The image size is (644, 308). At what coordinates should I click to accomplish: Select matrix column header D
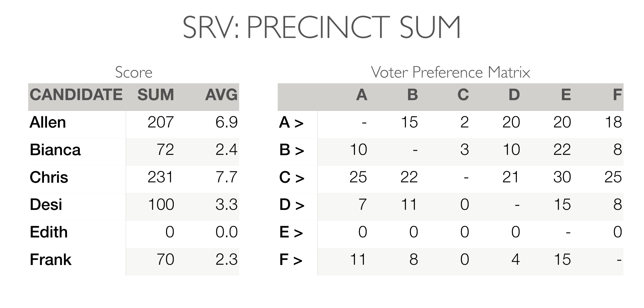point(514,95)
